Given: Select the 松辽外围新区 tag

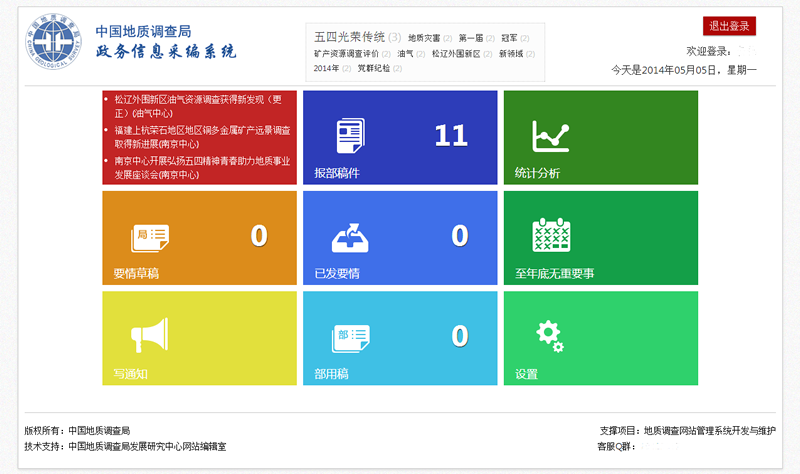Looking at the screenshot, I should (x=456, y=54).
